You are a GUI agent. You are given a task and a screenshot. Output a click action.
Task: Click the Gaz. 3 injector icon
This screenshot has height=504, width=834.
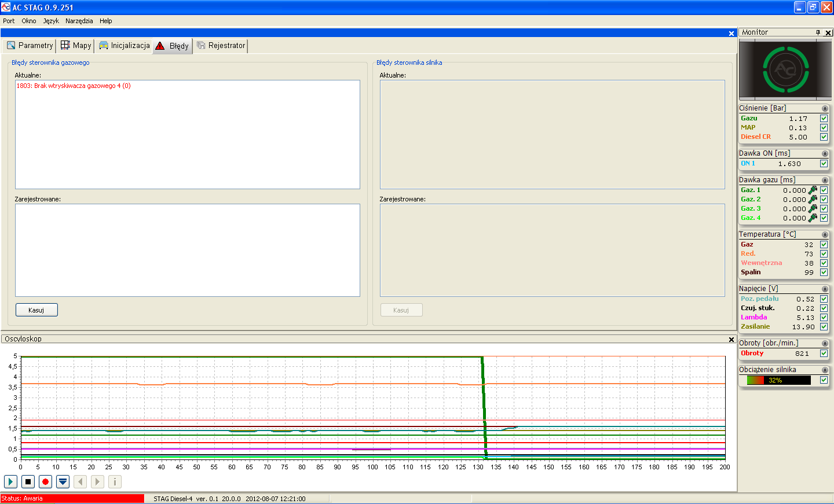pyautogui.click(x=813, y=208)
